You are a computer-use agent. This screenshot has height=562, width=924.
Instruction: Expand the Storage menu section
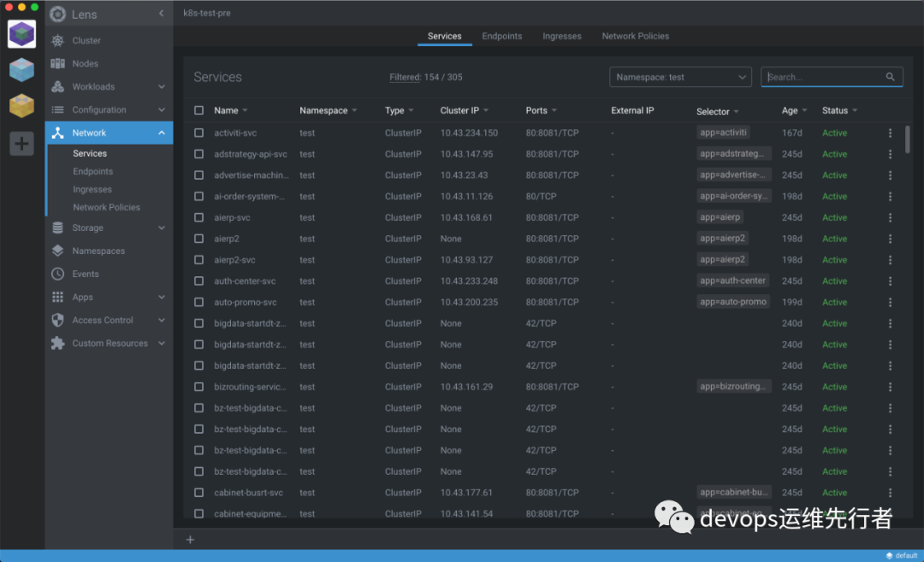tap(161, 228)
